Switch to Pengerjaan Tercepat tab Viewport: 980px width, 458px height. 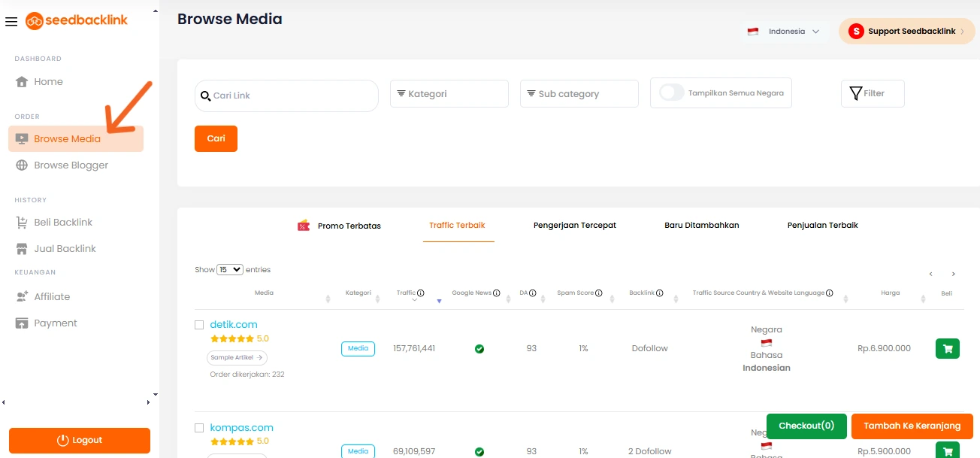(575, 225)
